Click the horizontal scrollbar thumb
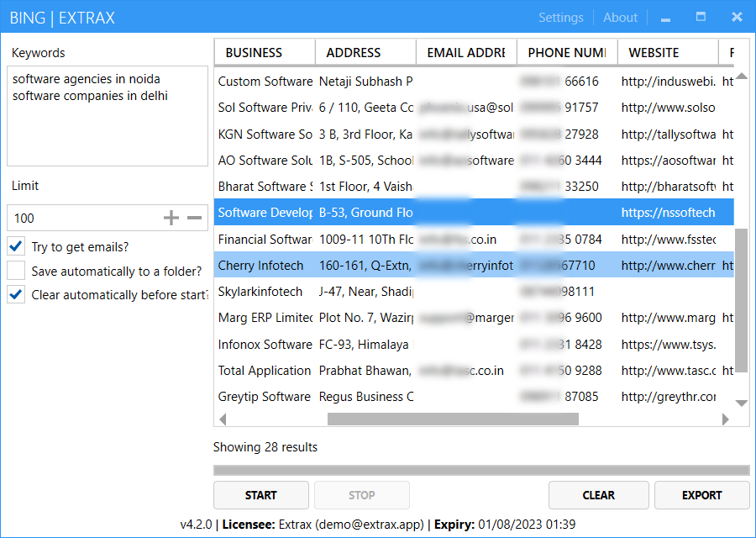 tap(453, 419)
